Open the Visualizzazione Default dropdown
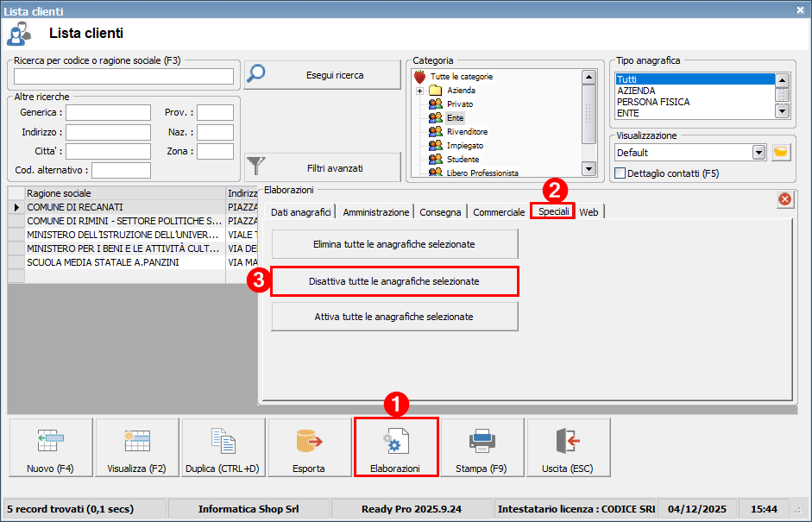The image size is (812, 522). (x=758, y=152)
